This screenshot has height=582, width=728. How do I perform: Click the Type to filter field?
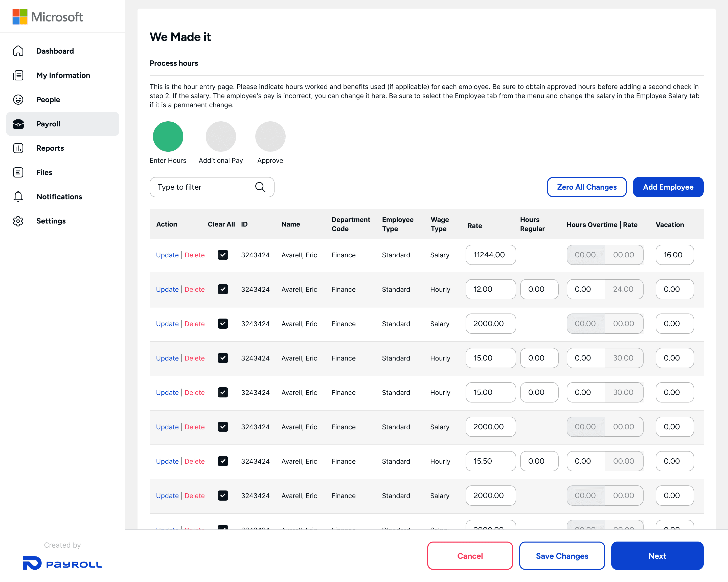[x=202, y=187]
